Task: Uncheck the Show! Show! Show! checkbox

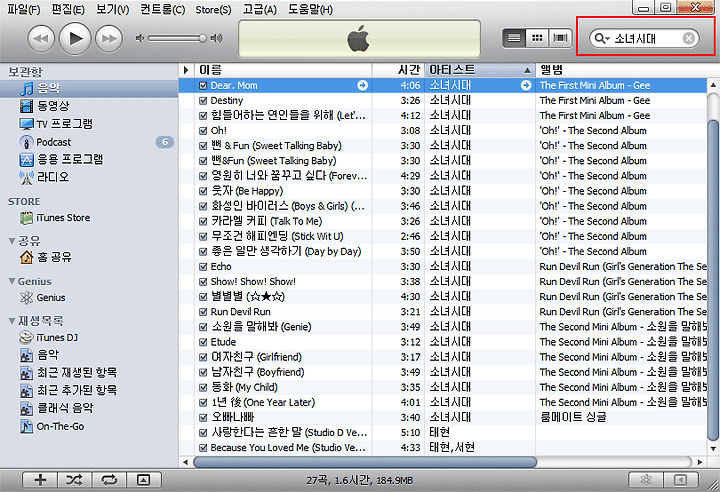Action: point(203,282)
